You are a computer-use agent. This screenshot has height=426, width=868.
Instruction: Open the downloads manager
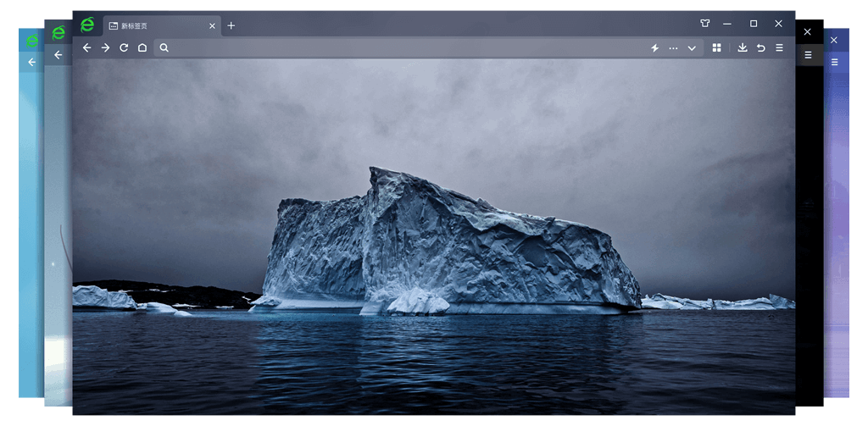[743, 47]
